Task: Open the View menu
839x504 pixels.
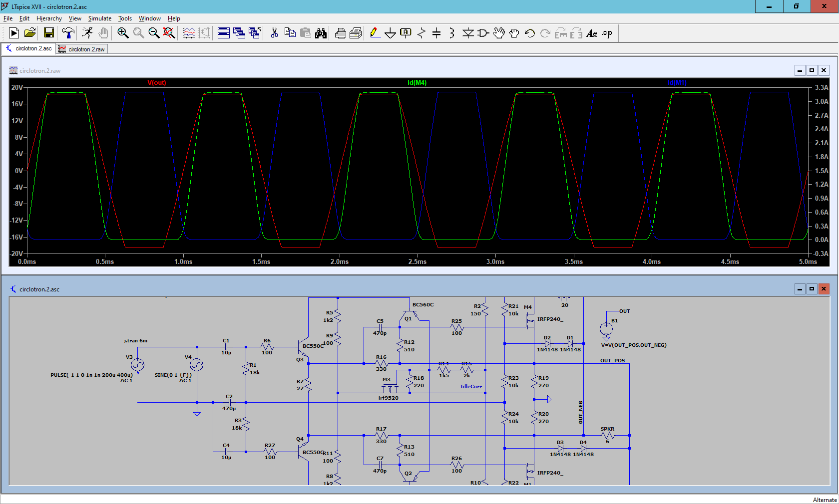Action: (x=75, y=18)
